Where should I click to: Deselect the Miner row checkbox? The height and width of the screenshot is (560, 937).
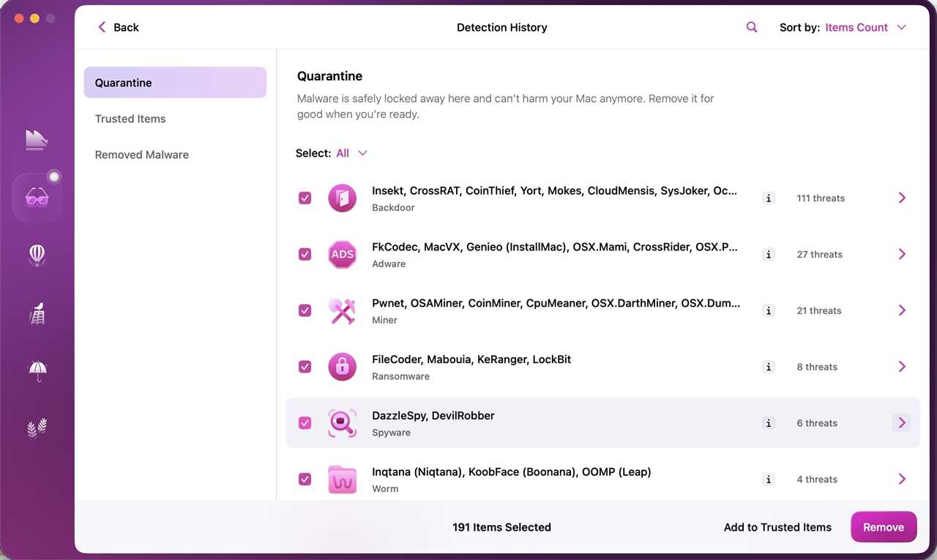[x=305, y=310]
